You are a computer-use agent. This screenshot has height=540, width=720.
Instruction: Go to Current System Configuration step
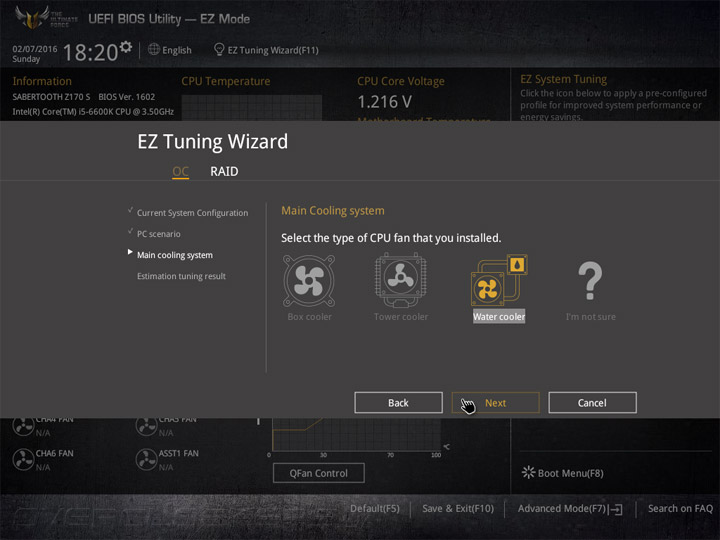pos(192,213)
